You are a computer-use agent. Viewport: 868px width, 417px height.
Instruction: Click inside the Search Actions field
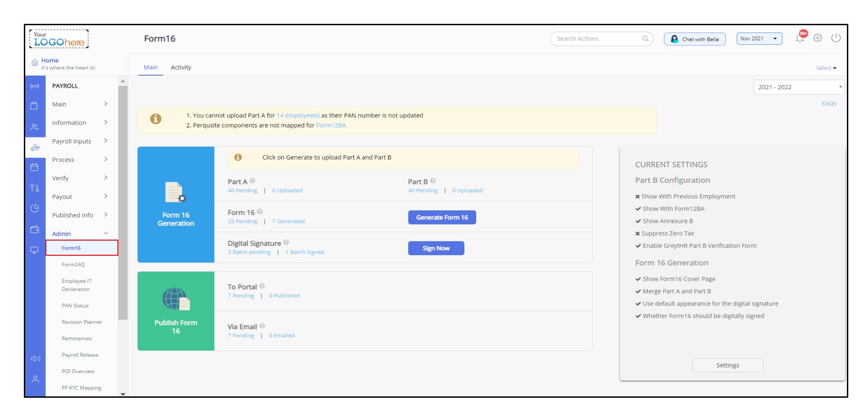click(596, 39)
